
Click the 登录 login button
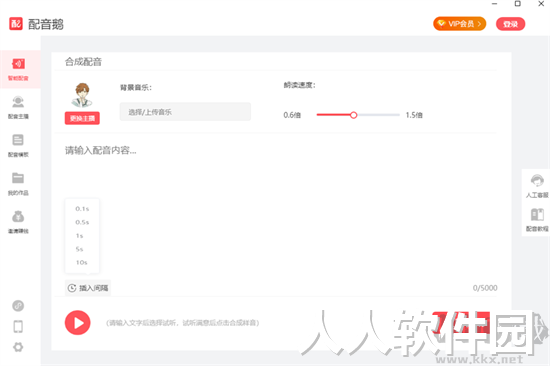click(510, 24)
